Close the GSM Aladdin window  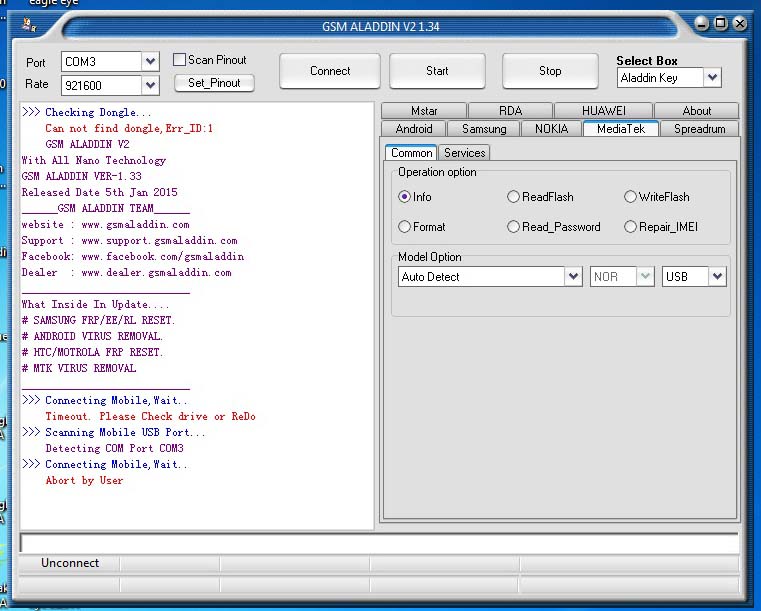[740, 23]
